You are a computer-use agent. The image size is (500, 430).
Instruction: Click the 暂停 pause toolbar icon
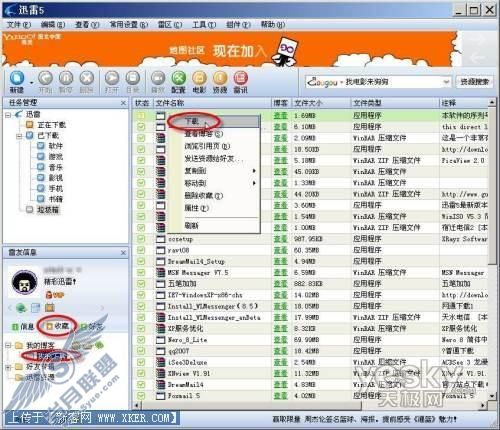(66, 79)
